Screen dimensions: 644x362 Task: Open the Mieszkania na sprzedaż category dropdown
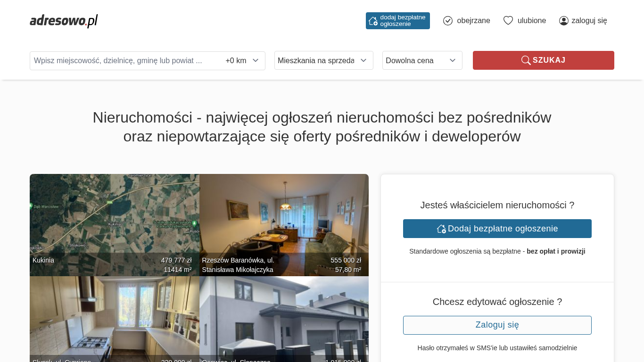pyautogui.click(x=323, y=60)
